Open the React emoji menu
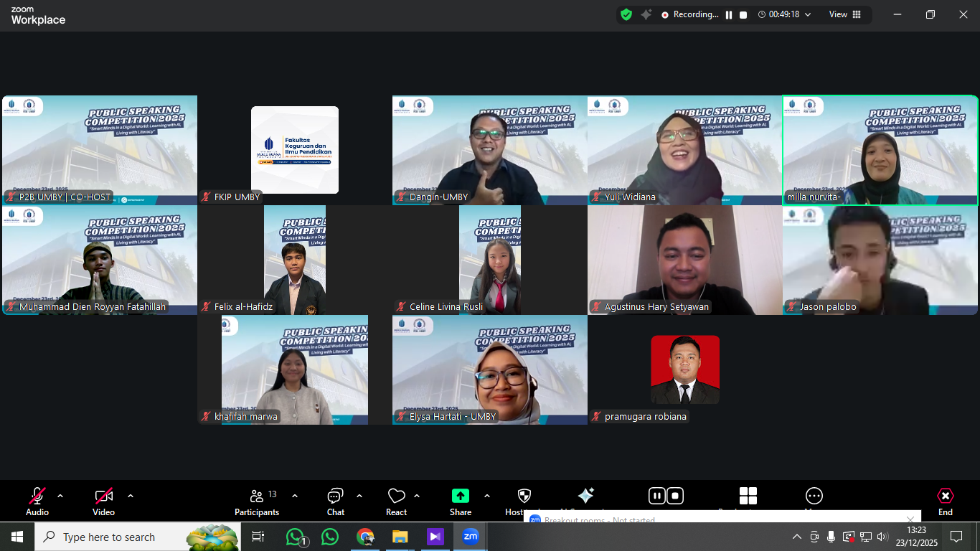This screenshot has height=551, width=980. (x=396, y=501)
